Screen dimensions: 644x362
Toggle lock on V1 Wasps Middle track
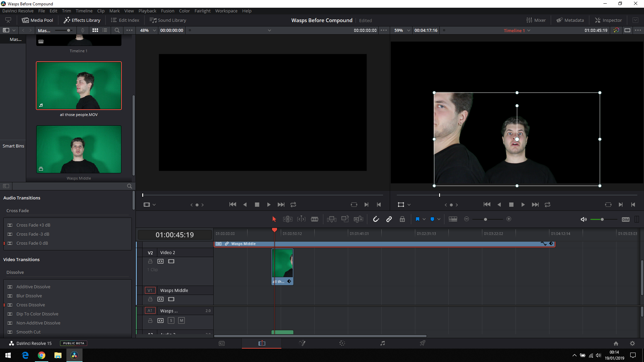point(150,299)
